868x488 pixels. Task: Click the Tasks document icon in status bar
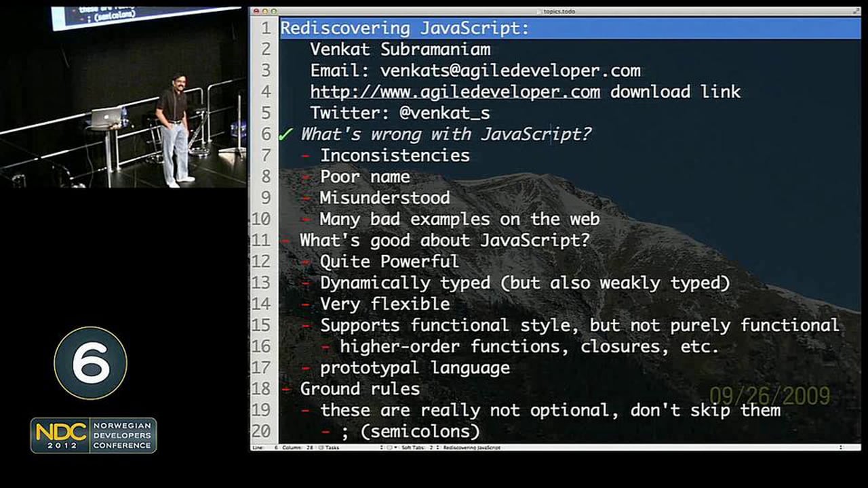tap(319, 449)
